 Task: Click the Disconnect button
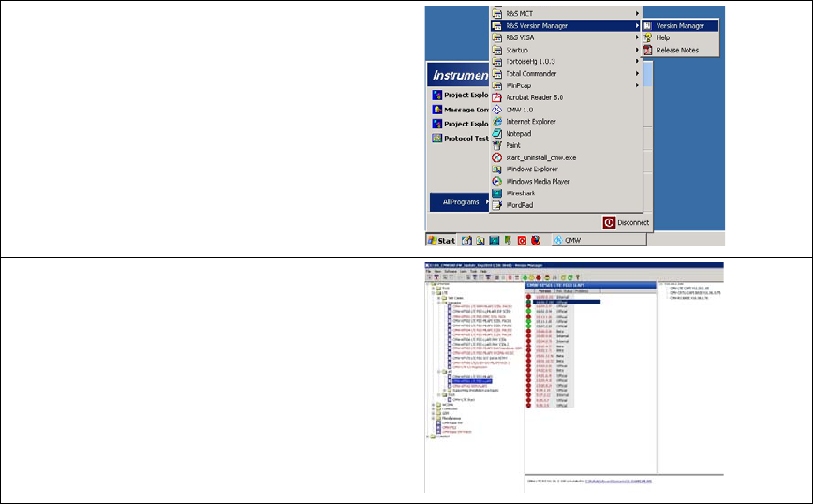coord(626,222)
